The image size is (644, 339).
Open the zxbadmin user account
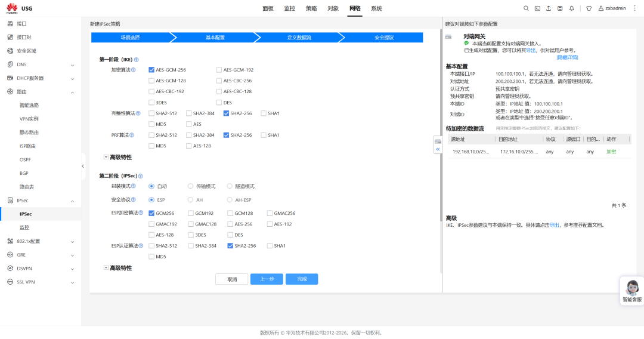click(612, 8)
